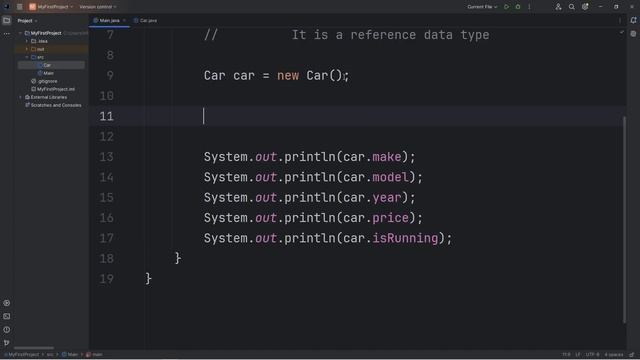Click src in bottom breadcrumb
The image size is (640, 360).
click(50, 355)
